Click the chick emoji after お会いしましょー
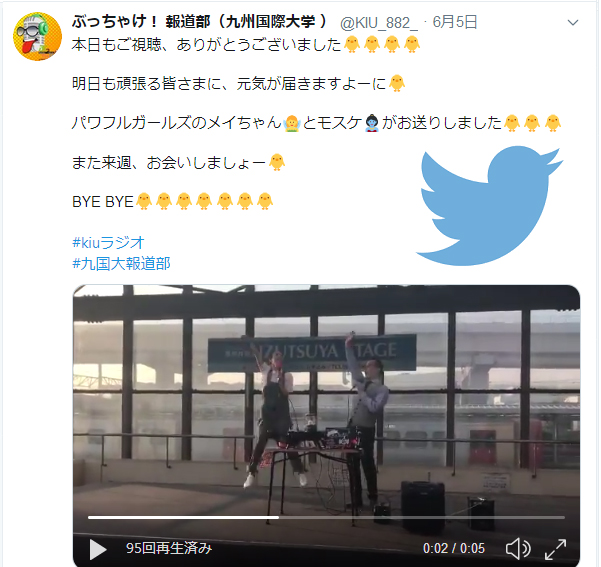Image resolution: width=601 pixels, height=567 pixels. pyautogui.click(x=277, y=162)
